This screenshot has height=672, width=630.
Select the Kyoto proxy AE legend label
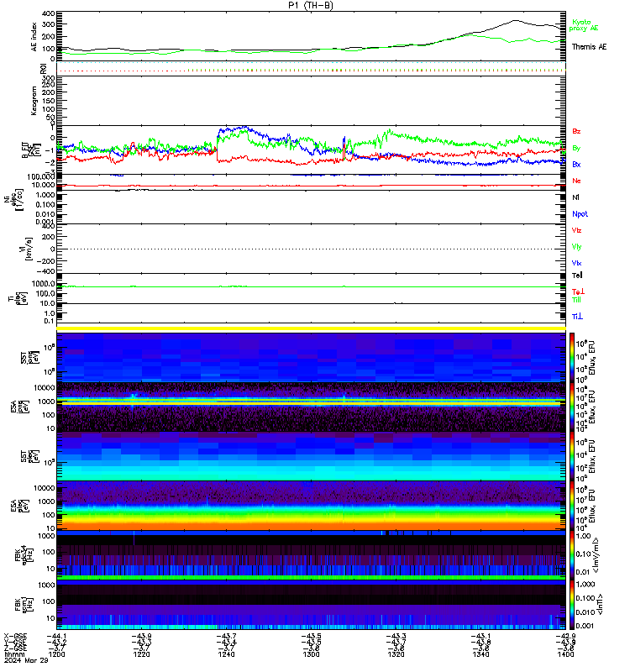click(x=584, y=25)
